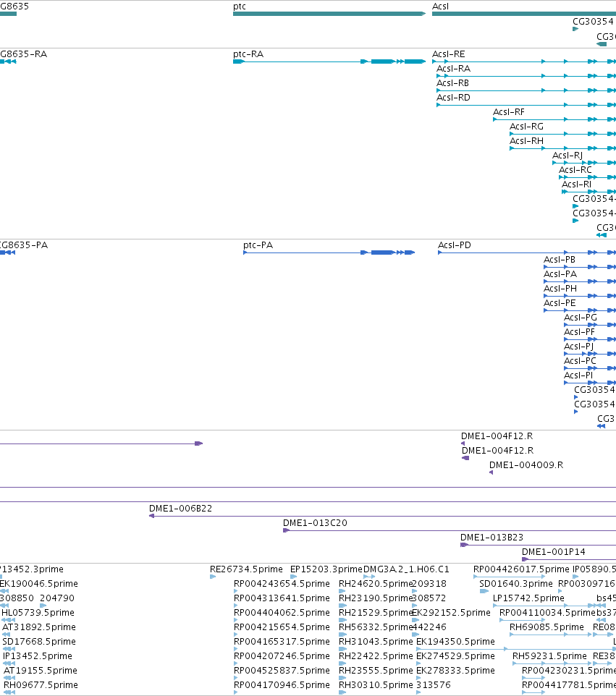Select the HL05739.5prime EST label
616x696 pixels.
coord(38,613)
